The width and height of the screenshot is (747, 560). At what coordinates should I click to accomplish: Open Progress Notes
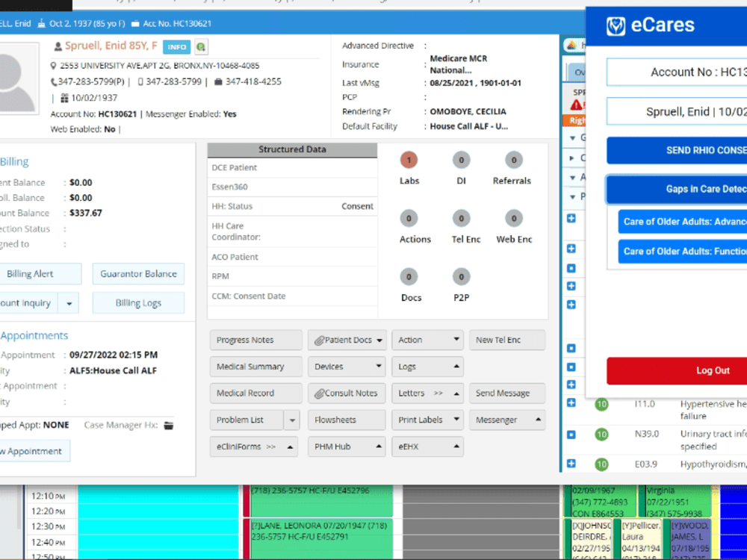click(x=255, y=340)
